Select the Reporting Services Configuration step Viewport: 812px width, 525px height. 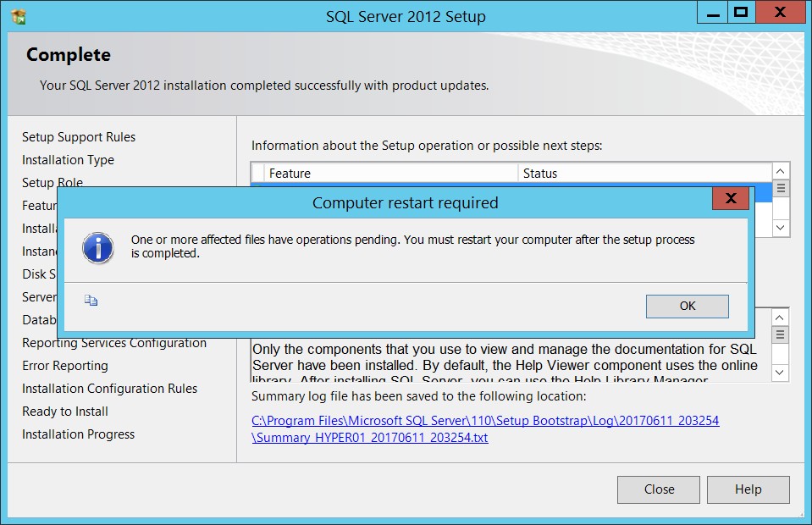click(114, 343)
